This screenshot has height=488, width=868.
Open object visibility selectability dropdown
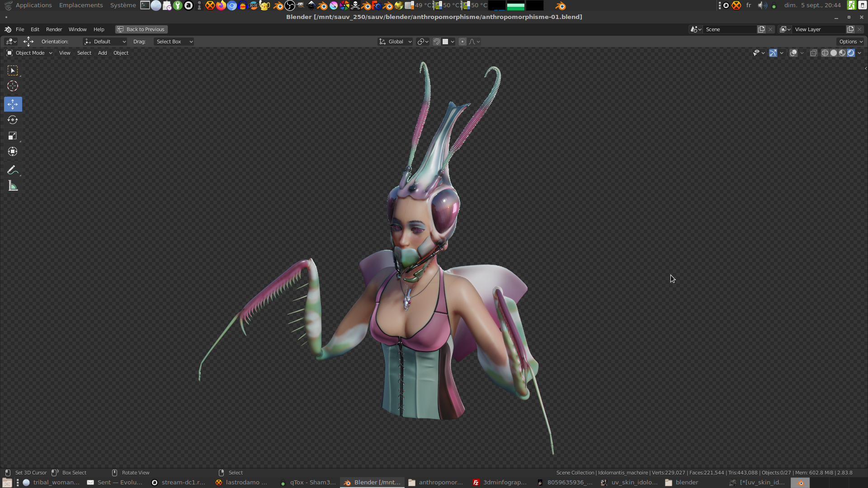click(x=759, y=53)
